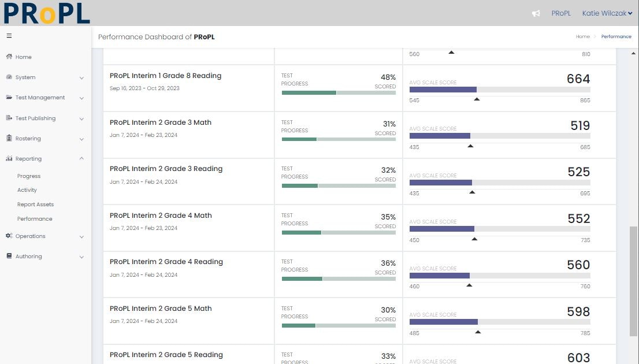Open Report Assets submenu item
The width and height of the screenshot is (639, 364).
point(35,205)
